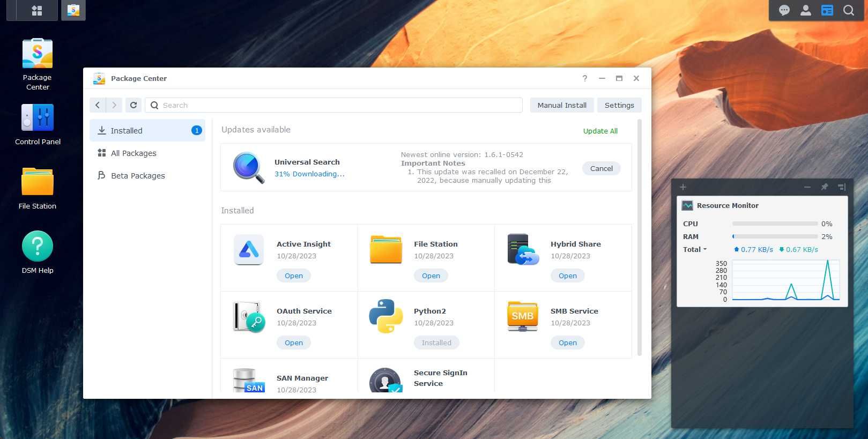Click the RAM usage bar
Image resolution: width=868 pixels, height=439 pixels.
775,236
